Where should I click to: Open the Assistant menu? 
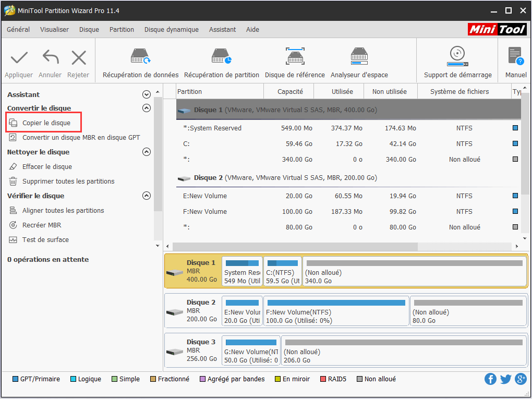coord(222,30)
